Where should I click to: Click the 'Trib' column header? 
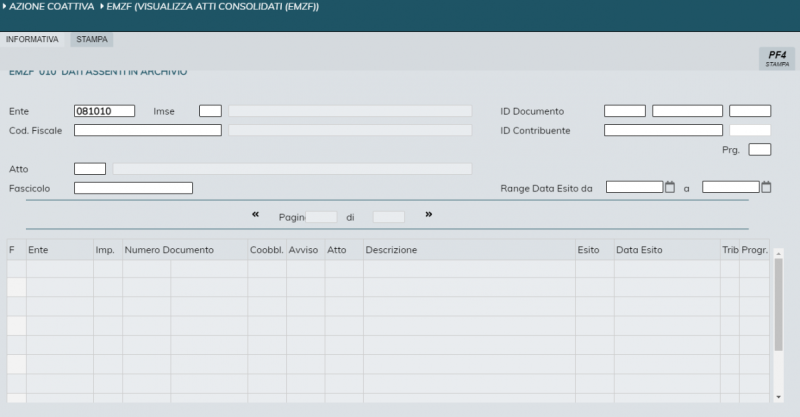(x=730, y=250)
